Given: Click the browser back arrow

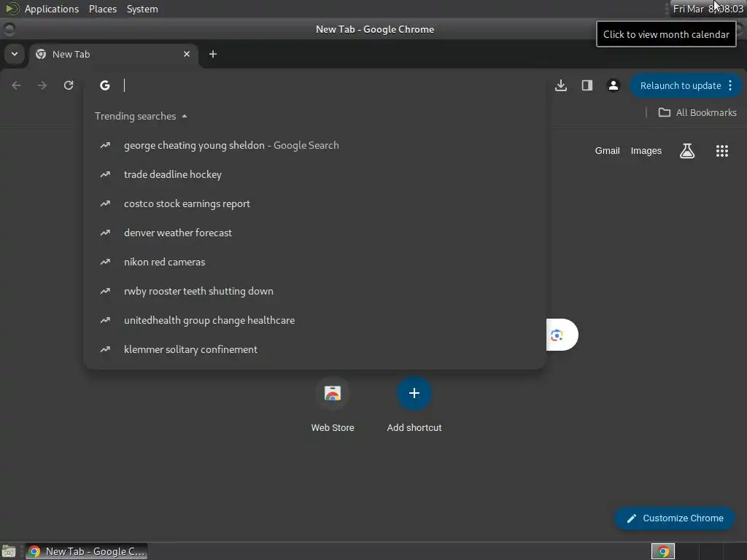Looking at the screenshot, I should pyautogui.click(x=16, y=85).
